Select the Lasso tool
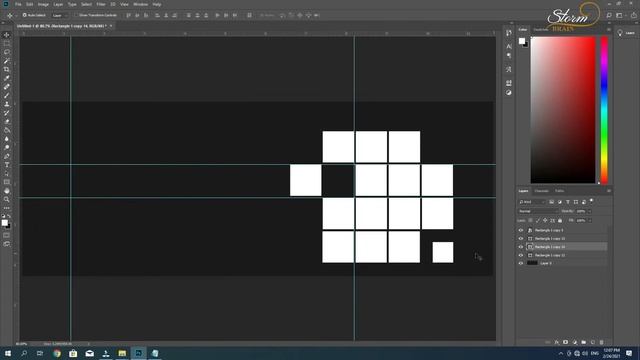The height and width of the screenshot is (360, 640). (x=7, y=52)
